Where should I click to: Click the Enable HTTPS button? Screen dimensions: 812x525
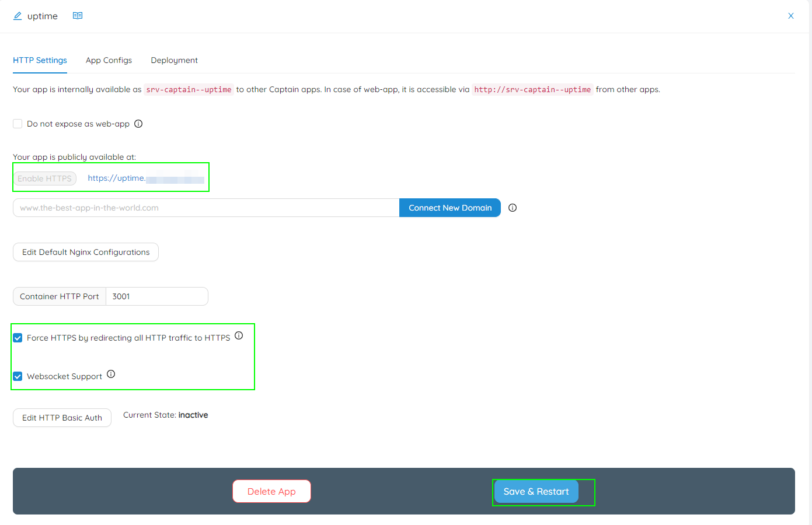coord(46,178)
